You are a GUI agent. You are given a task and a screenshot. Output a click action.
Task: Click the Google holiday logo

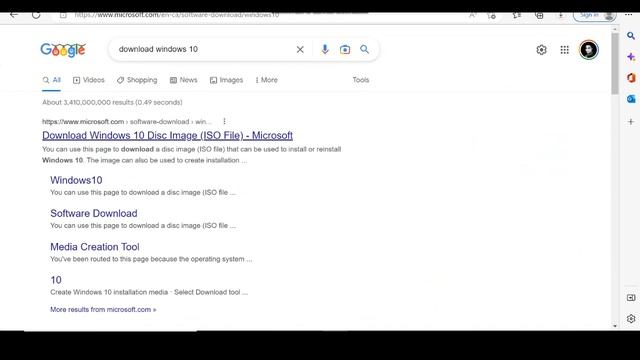click(x=63, y=50)
